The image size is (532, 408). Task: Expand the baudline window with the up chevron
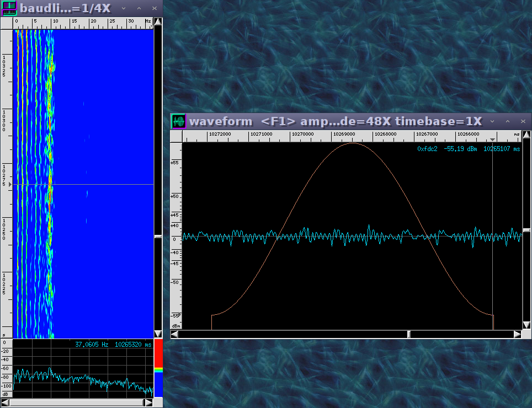click(139, 9)
